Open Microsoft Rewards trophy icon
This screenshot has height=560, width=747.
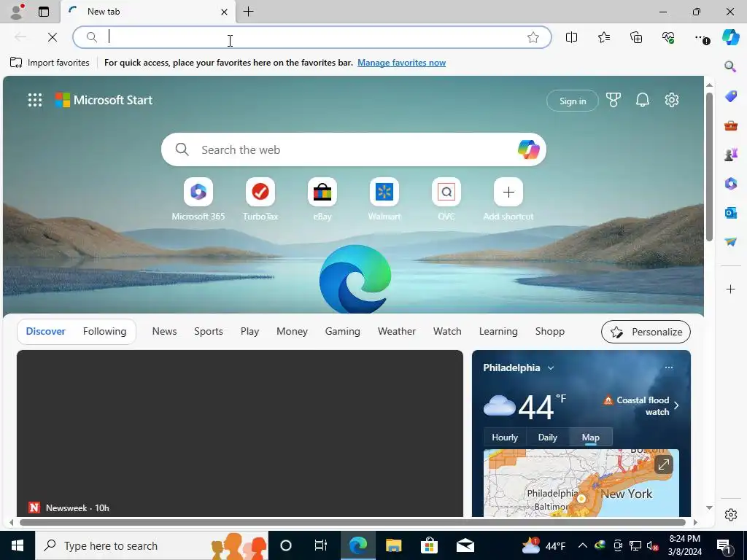pyautogui.click(x=613, y=100)
